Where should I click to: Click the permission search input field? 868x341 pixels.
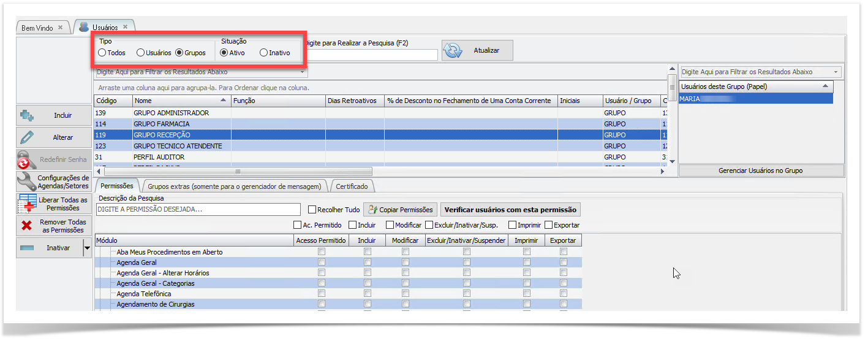click(198, 210)
